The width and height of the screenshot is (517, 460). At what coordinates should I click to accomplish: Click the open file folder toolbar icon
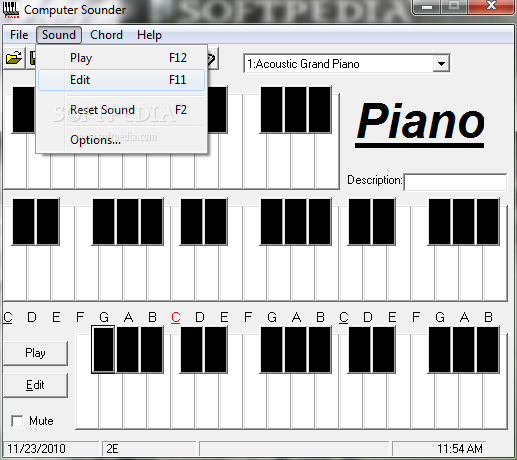14,58
